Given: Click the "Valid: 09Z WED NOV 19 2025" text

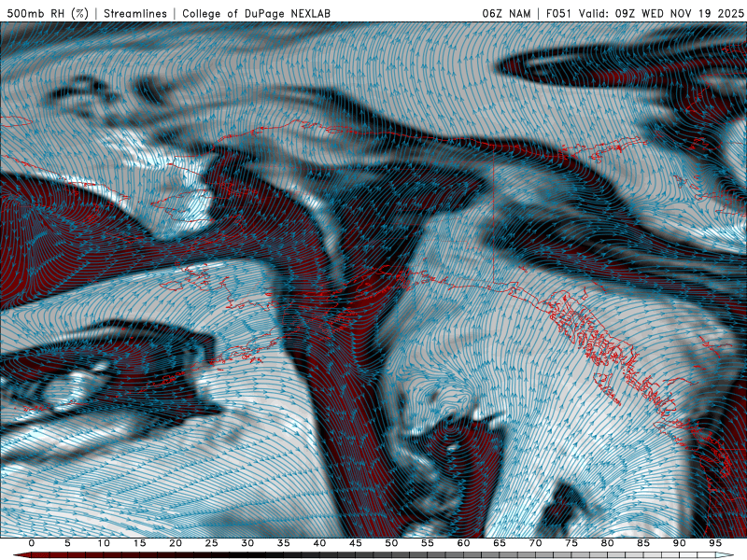Looking at the screenshot, I should pos(661,13).
